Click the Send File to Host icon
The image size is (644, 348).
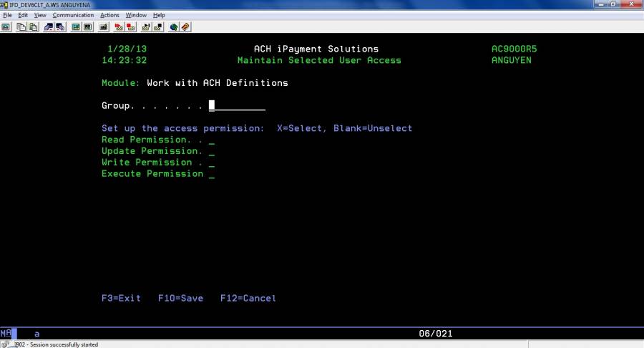49,27
